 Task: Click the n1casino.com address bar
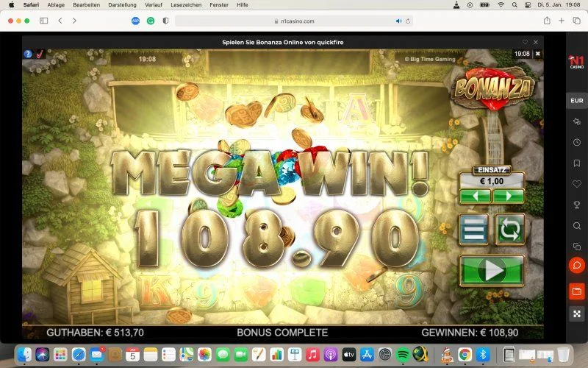(294, 21)
